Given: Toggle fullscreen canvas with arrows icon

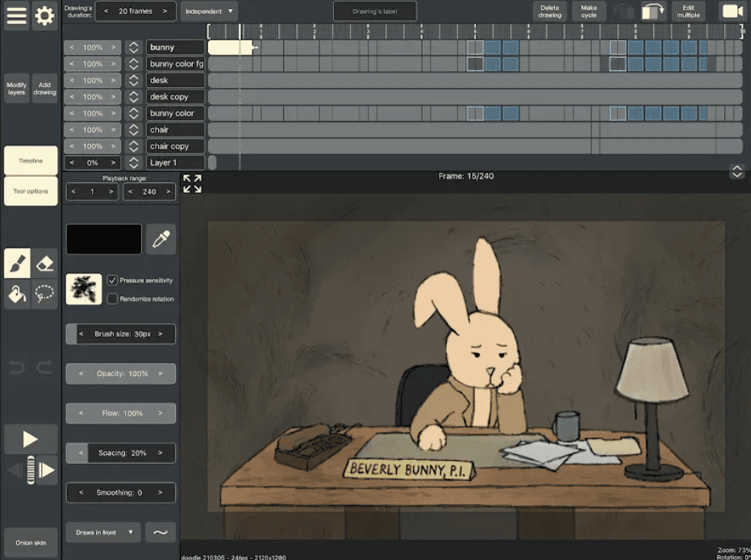Looking at the screenshot, I should pos(193,183).
